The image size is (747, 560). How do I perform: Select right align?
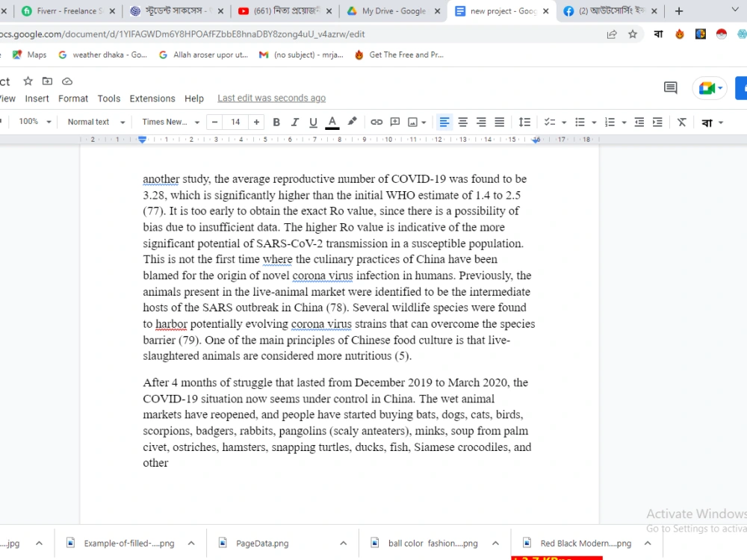[481, 122]
